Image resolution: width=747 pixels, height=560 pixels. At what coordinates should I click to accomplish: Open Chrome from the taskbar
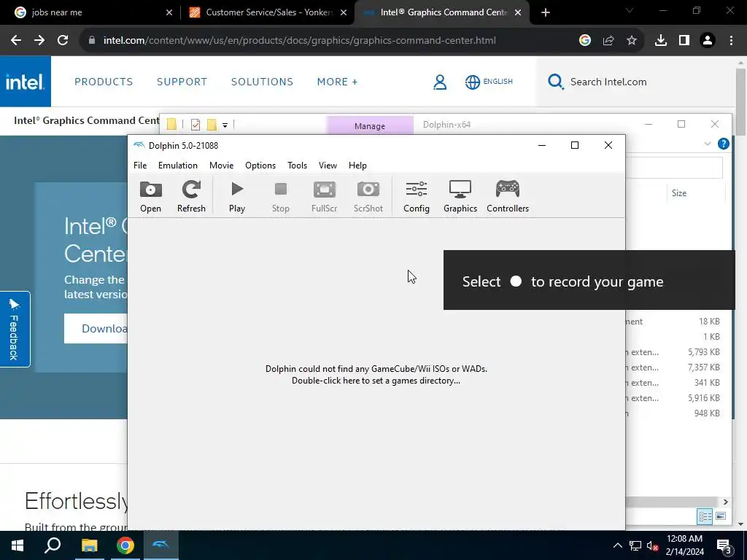point(125,545)
